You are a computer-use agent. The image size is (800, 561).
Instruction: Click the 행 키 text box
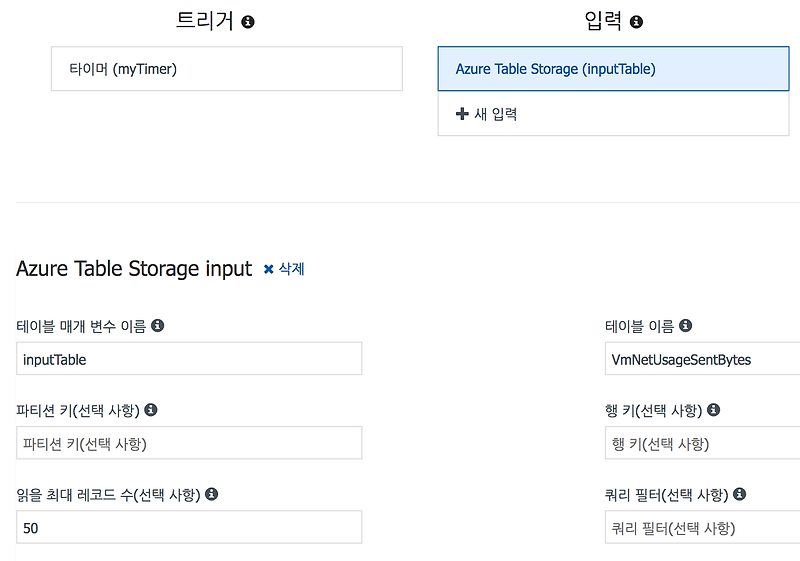pos(702,443)
